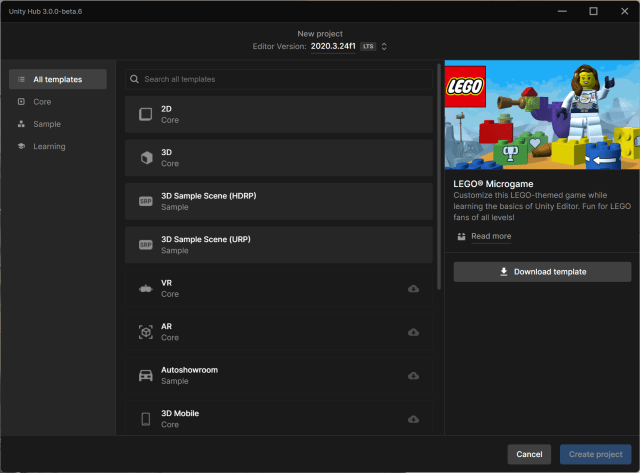Click the Sample category blocks icon
This screenshot has height=473, width=640.
(x=21, y=124)
